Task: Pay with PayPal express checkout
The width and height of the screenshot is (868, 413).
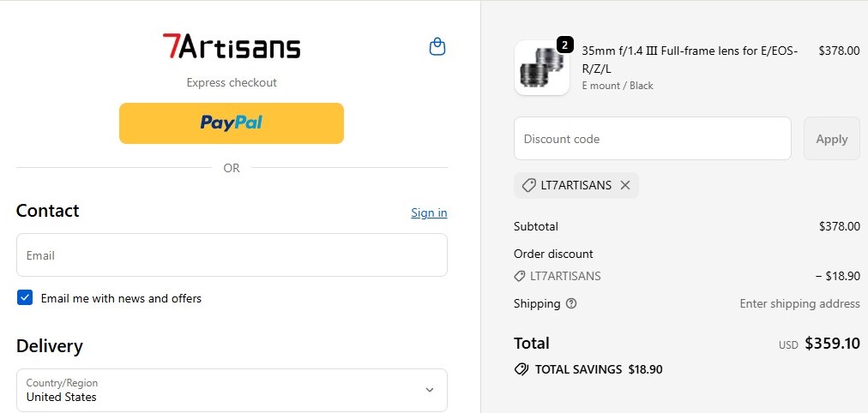Action: [x=232, y=123]
